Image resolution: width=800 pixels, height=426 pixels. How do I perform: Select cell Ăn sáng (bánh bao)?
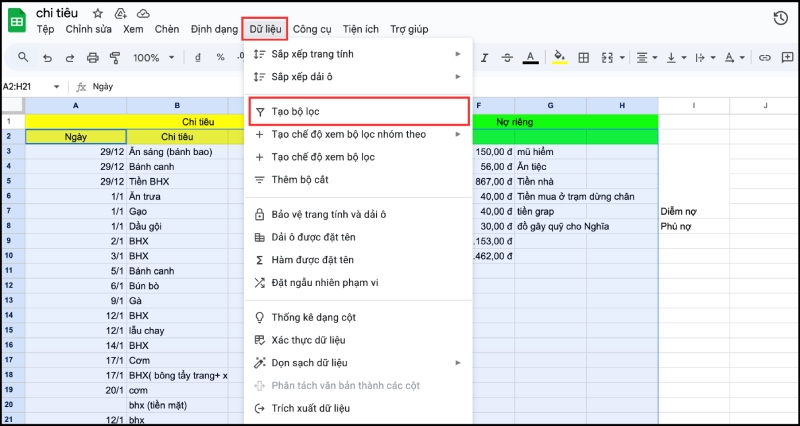click(178, 152)
